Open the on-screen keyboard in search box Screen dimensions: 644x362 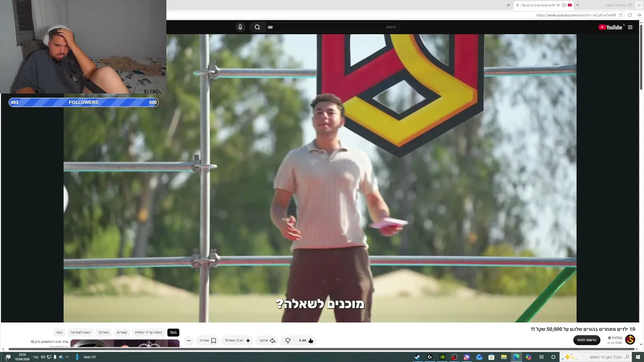[x=270, y=27]
